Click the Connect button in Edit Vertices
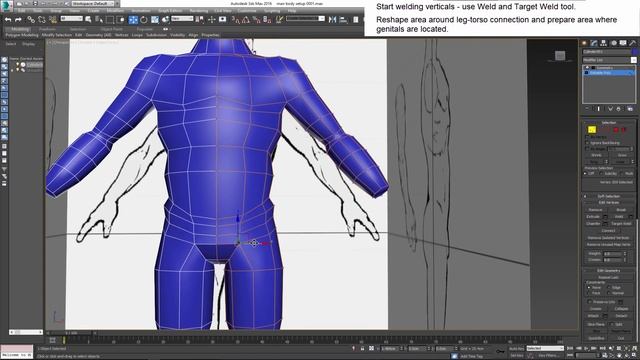This screenshot has height=360, width=640. click(608, 231)
